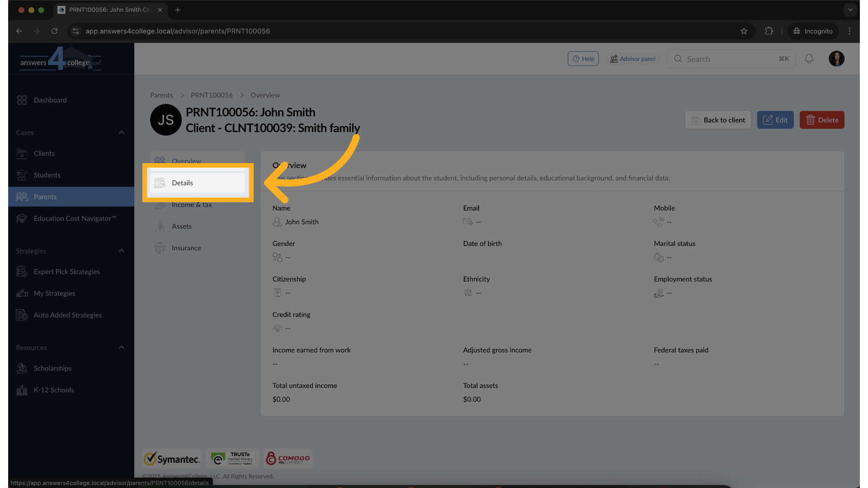Switch to the Insurance tab
Screen dimensions: 868x488
click(x=186, y=248)
